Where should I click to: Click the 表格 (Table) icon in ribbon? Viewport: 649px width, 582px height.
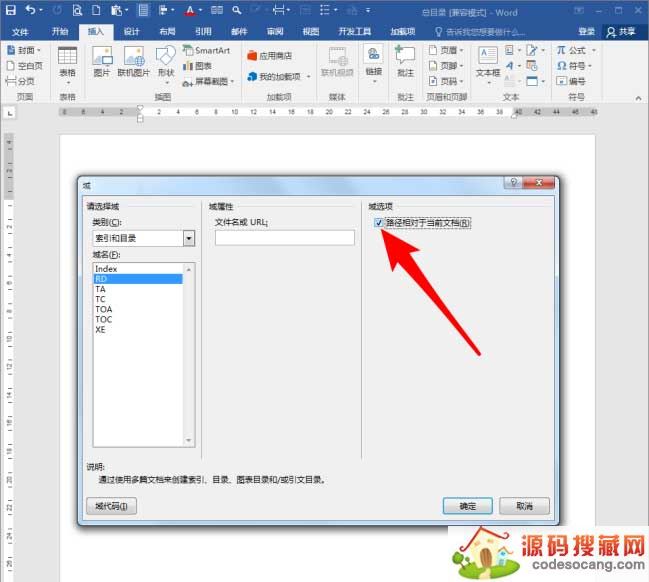point(67,60)
